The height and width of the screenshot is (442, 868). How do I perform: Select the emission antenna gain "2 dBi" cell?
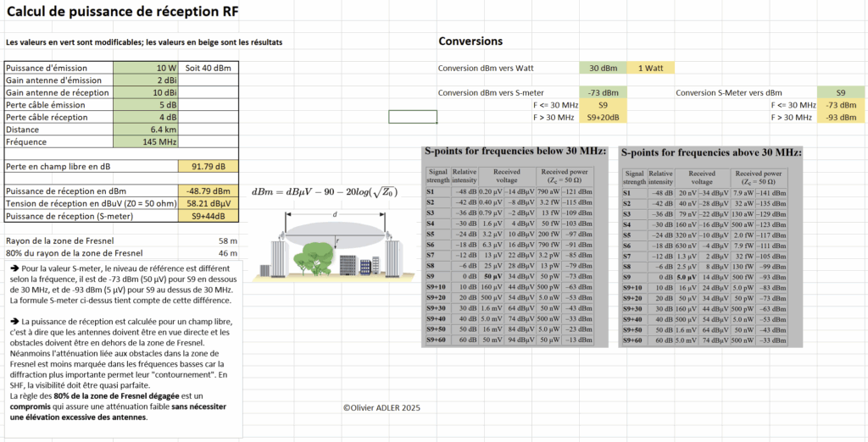(146, 80)
